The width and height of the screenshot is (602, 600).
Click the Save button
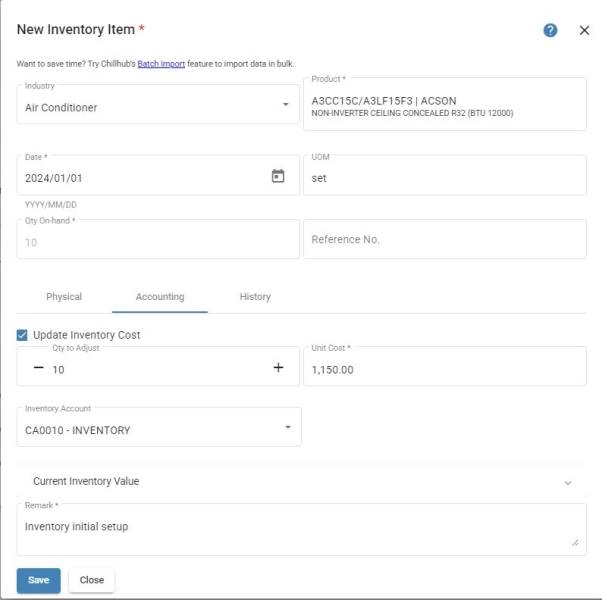[x=38, y=580]
